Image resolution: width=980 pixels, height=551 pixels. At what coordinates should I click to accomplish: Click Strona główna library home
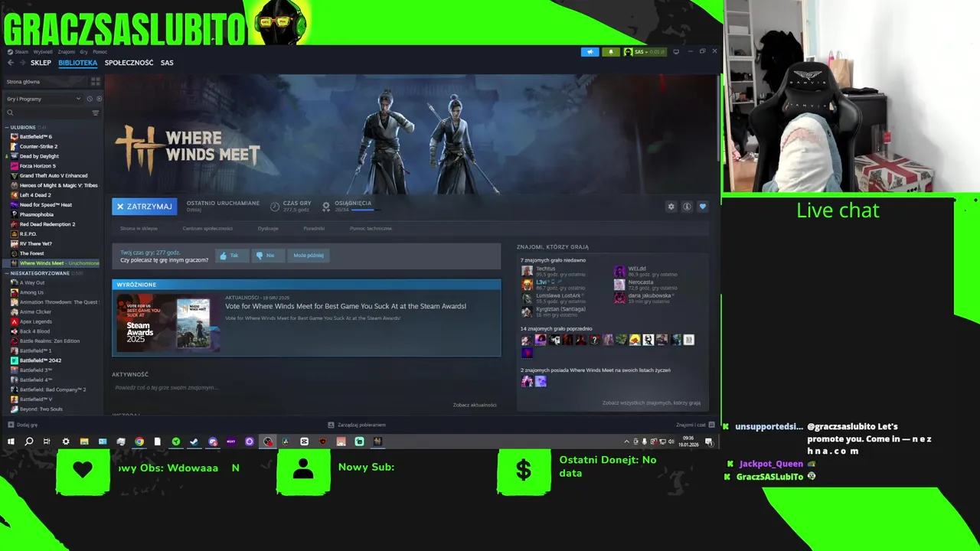click(46, 81)
